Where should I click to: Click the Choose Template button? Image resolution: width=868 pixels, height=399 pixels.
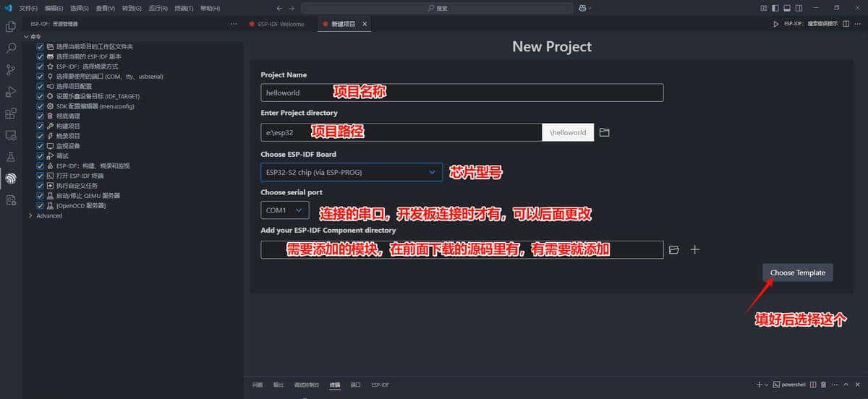tap(798, 273)
